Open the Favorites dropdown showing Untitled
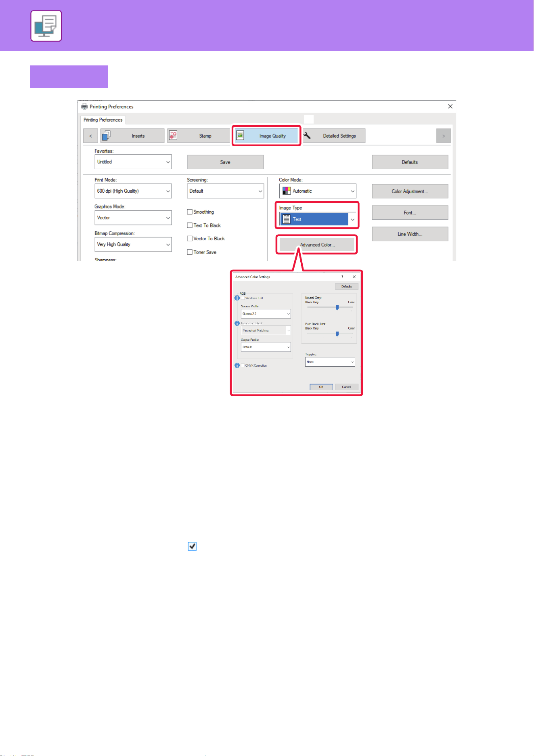Image resolution: width=534 pixels, height=756 pixels. pos(133,162)
